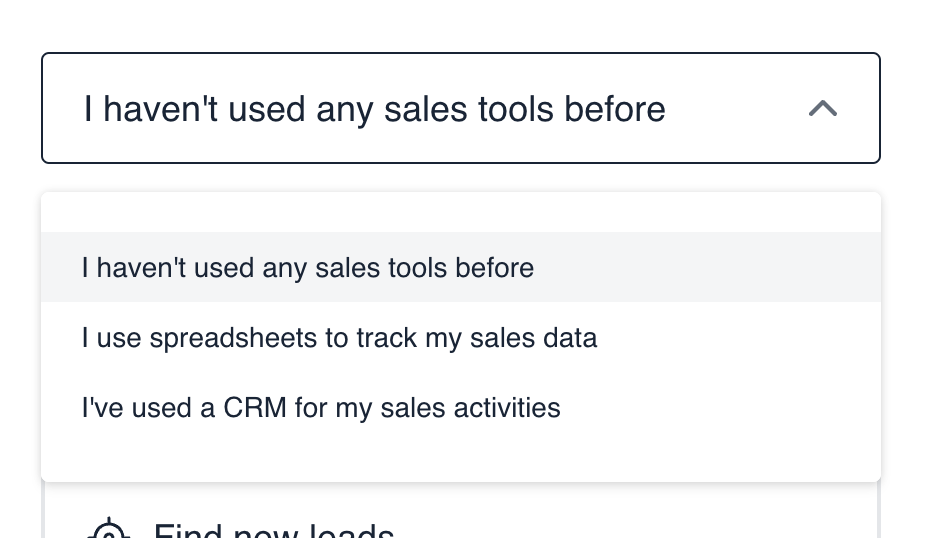Click the Find new leads label

(x=274, y=530)
